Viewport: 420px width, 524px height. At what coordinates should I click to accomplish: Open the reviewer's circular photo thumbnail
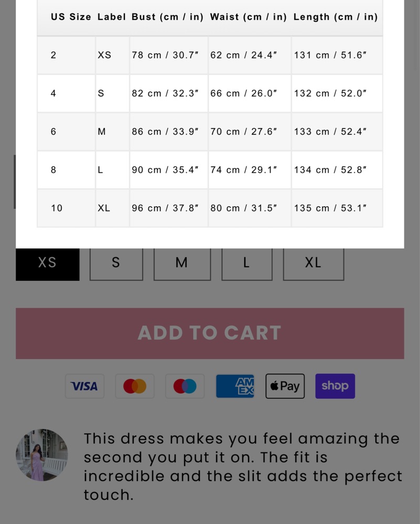click(x=42, y=455)
